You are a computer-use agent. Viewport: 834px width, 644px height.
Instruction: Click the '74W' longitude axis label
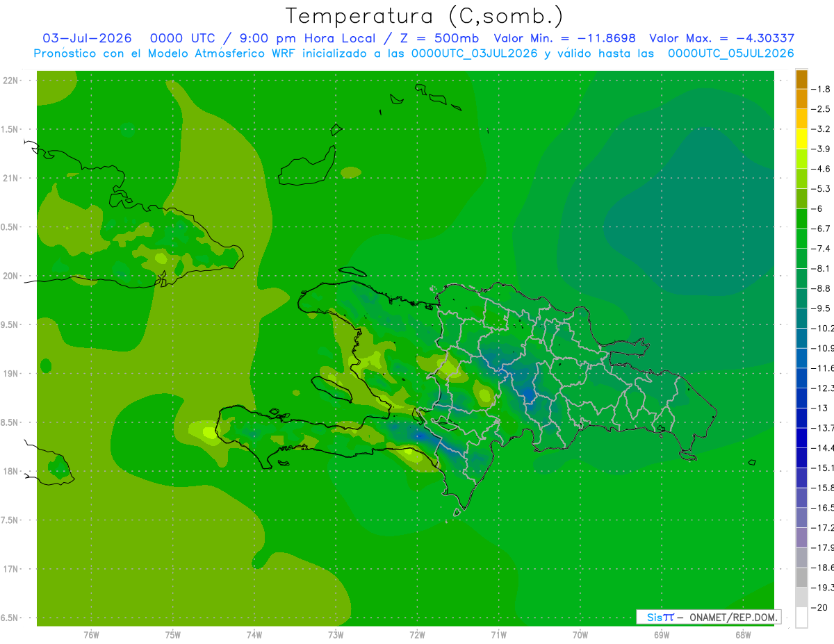[x=254, y=635]
